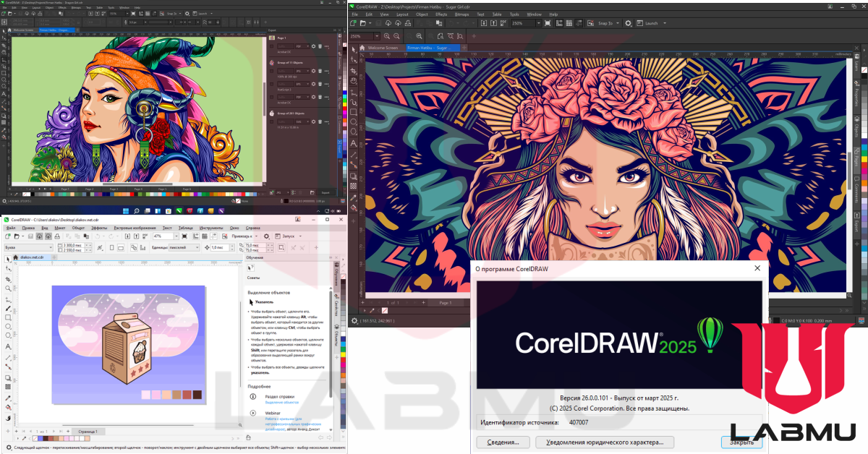Click Zoom In icon in Sugar Girl window

[387, 36]
